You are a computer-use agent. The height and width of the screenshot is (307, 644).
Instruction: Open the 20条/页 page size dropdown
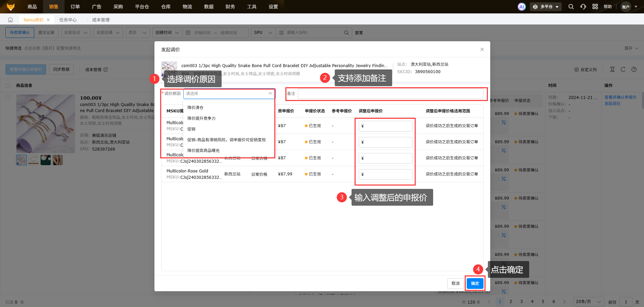pos(588,302)
